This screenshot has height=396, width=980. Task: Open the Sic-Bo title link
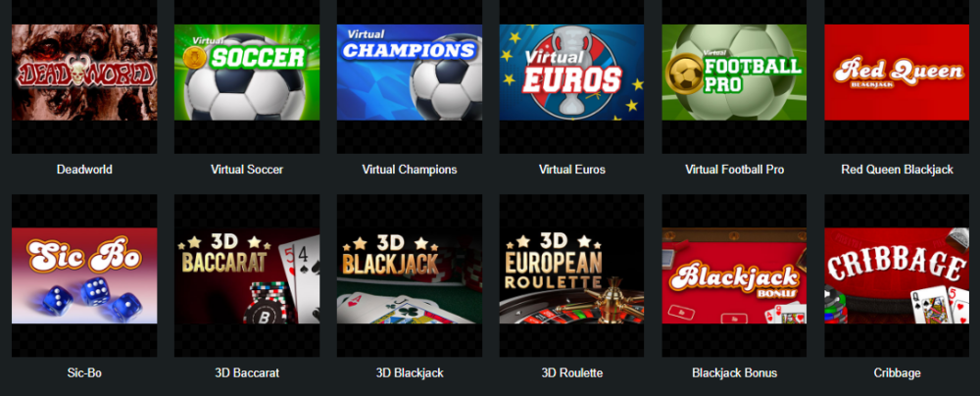(x=84, y=372)
